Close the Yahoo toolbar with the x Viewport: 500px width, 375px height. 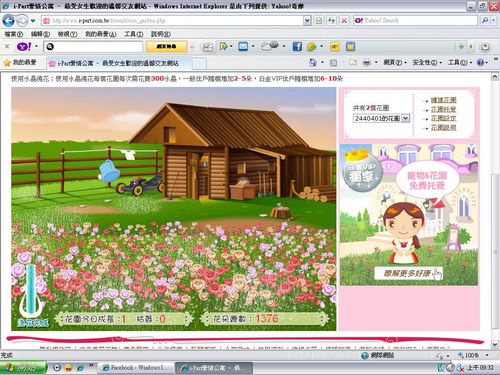7,47
